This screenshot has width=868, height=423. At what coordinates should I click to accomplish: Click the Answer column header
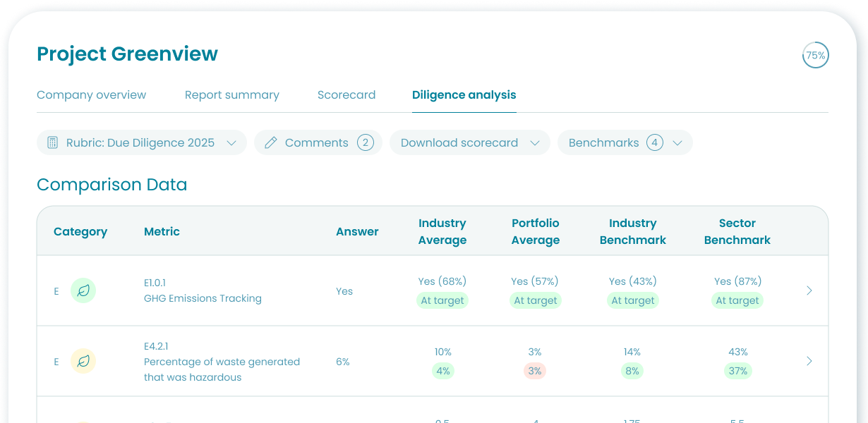pyautogui.click(x=357, y=231)
